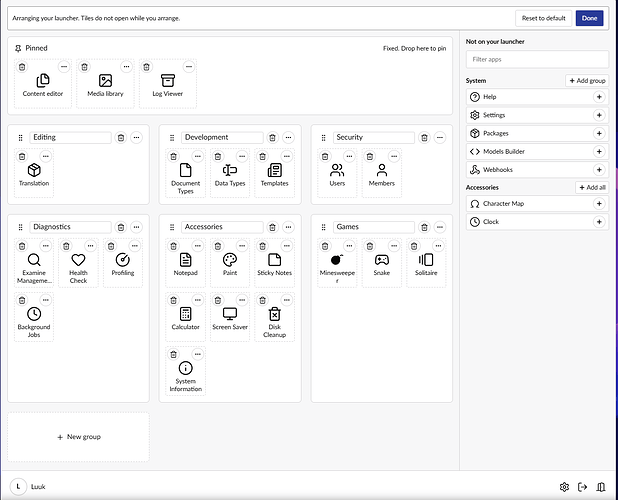The height and width of the screenshot is (500, 618).
Task: Click the sign out icon in bottom bar
Action: [582, 487]
